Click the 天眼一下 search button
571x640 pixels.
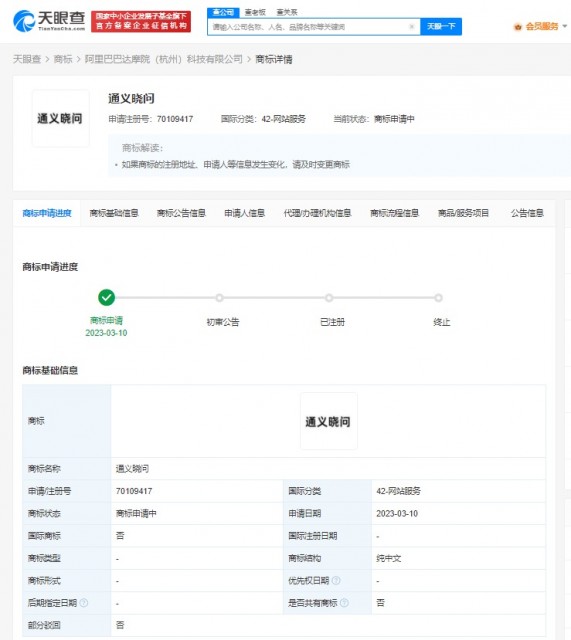click(x=441, y=27)
